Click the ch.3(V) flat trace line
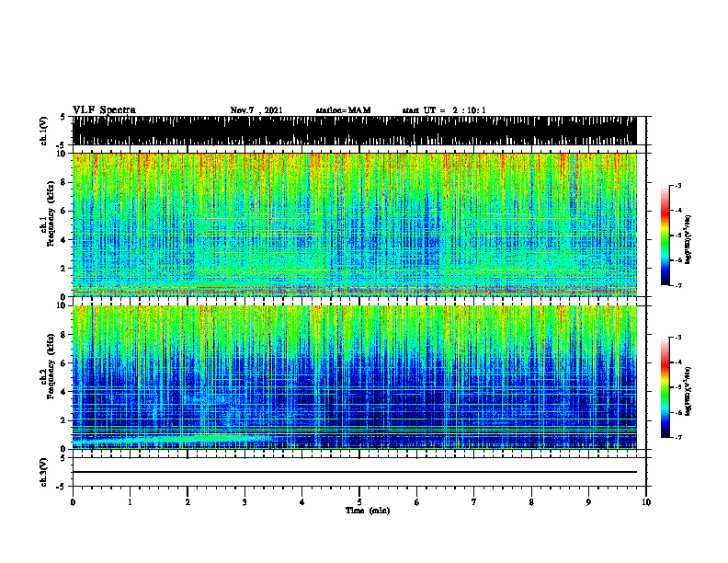Viewport: 728px width, 563px height. (x=354, y=472)
